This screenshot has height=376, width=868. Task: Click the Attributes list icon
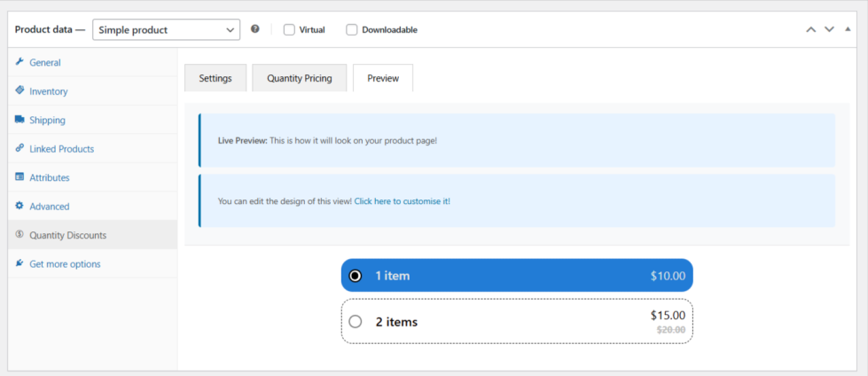point(20,177)
